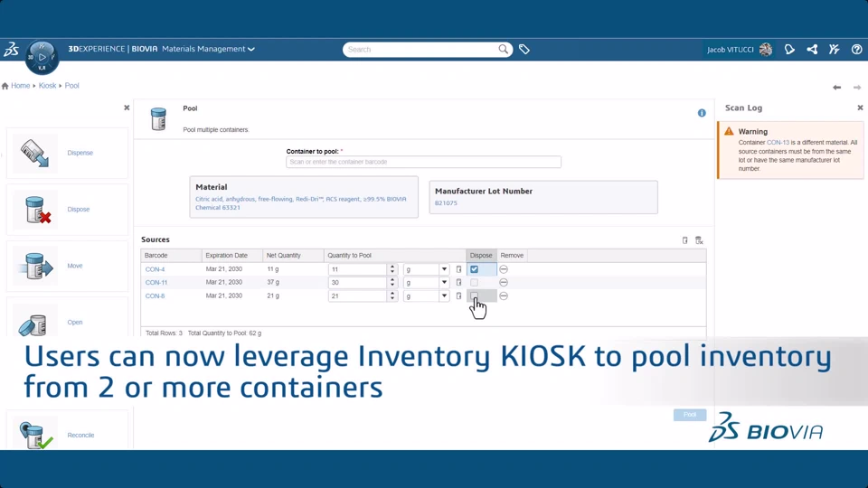
Task: Click Quantity to Pool field for CON-4
Action: pos(358,269)
